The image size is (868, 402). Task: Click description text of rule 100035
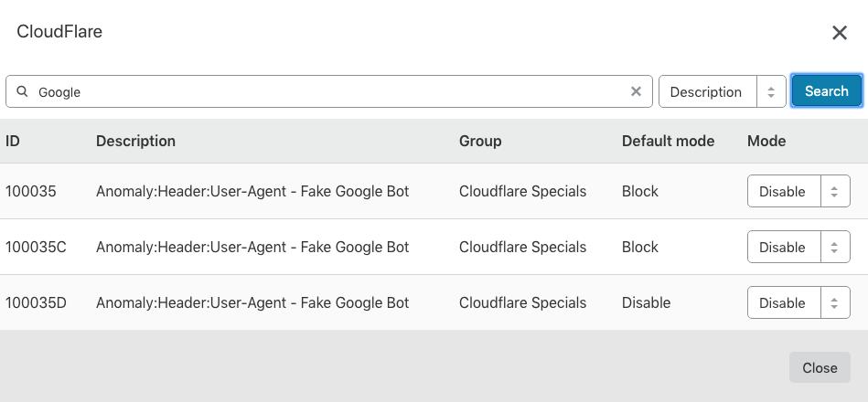click(x=252, y=191)
